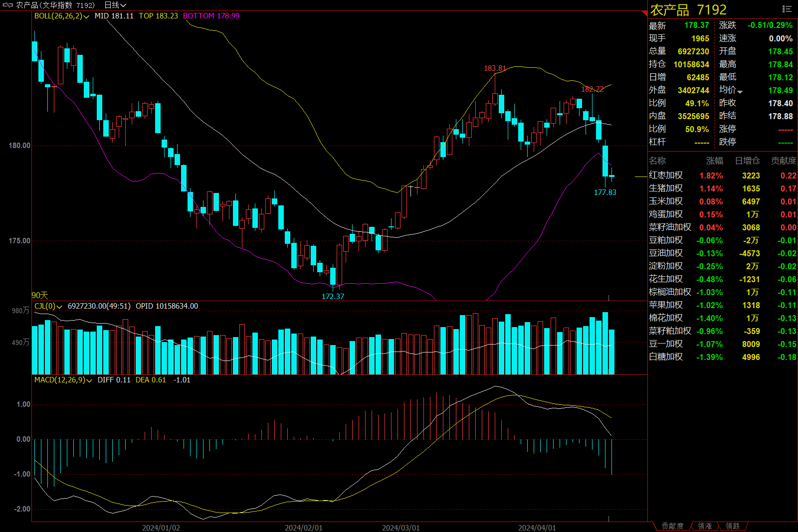Click the MID 181.11 Bollinger readout
The image size is (798, 532).
pyautogui.click(x=114, y=16)
